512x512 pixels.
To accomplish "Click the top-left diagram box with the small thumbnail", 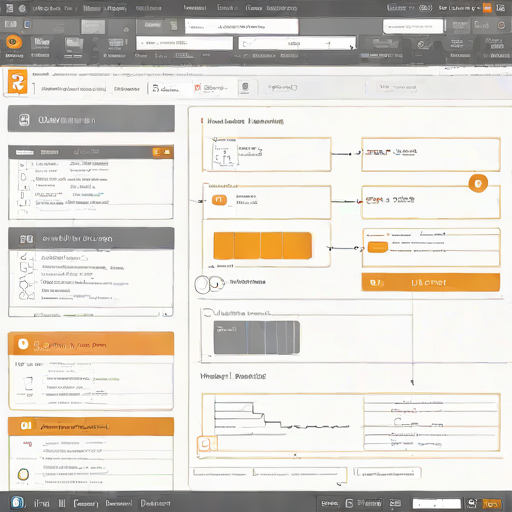I will point(267,154).
